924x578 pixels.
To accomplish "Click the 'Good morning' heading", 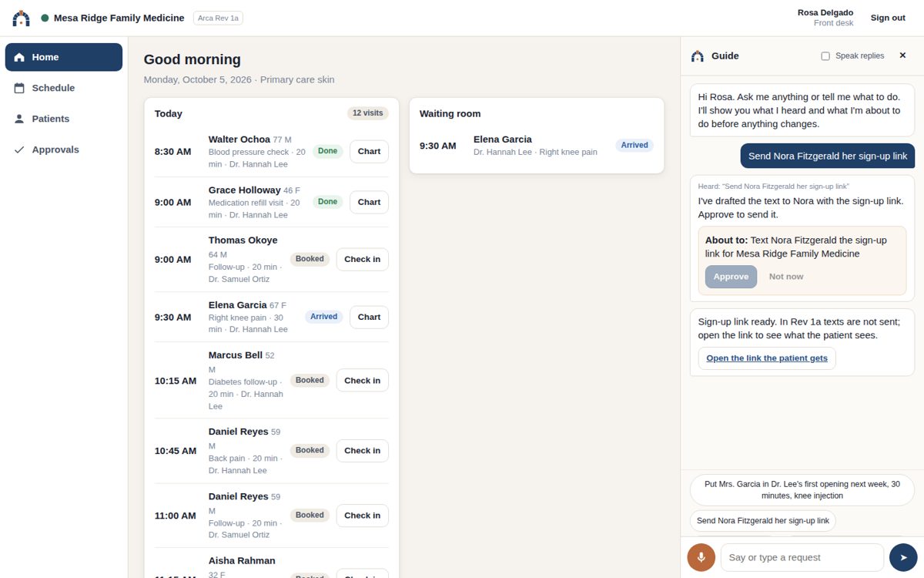I will coord(192,59).
